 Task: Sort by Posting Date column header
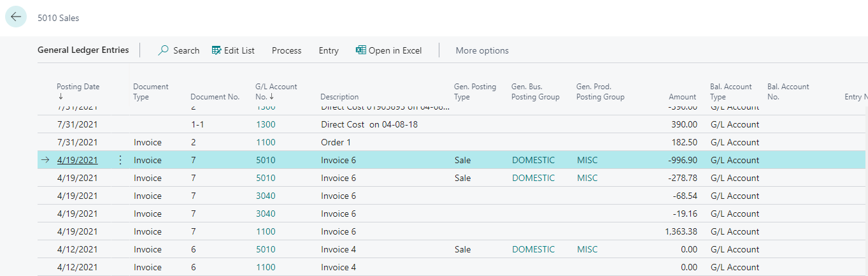[x=78, y=91]
